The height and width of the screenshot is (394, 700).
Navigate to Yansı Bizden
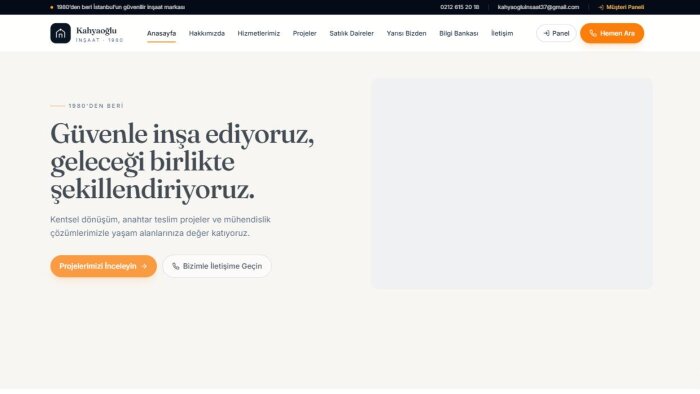click(x=406, y=33)
